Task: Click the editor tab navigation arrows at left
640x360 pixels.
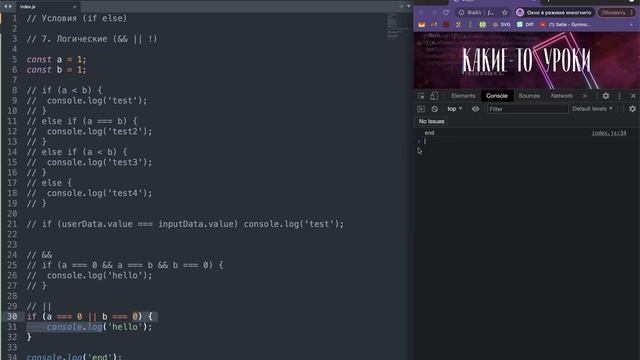Action: 7,7
